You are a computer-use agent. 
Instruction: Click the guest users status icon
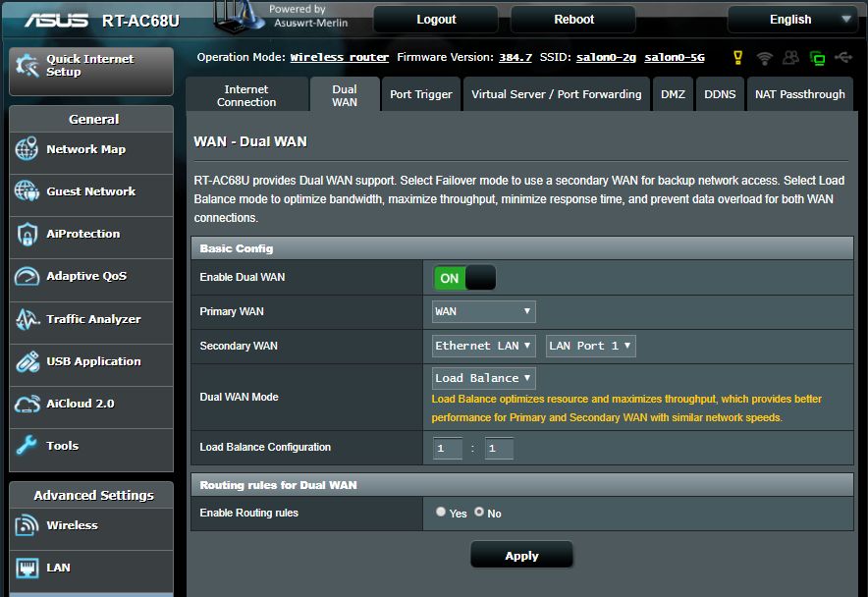tap(790, 57)
